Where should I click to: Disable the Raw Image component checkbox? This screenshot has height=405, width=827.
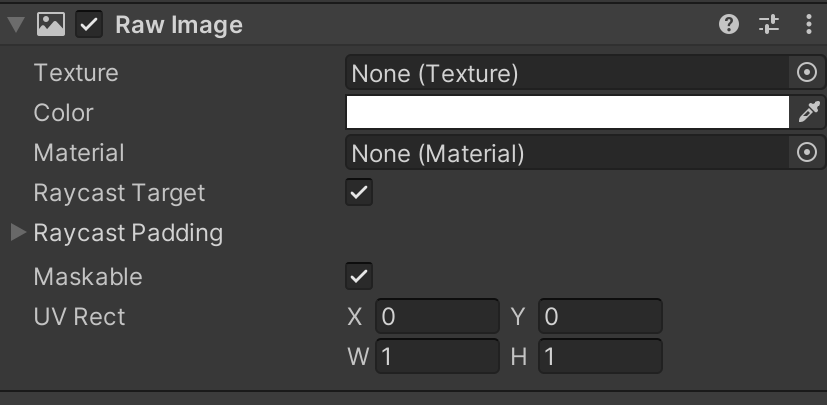(x=90, y=25)
